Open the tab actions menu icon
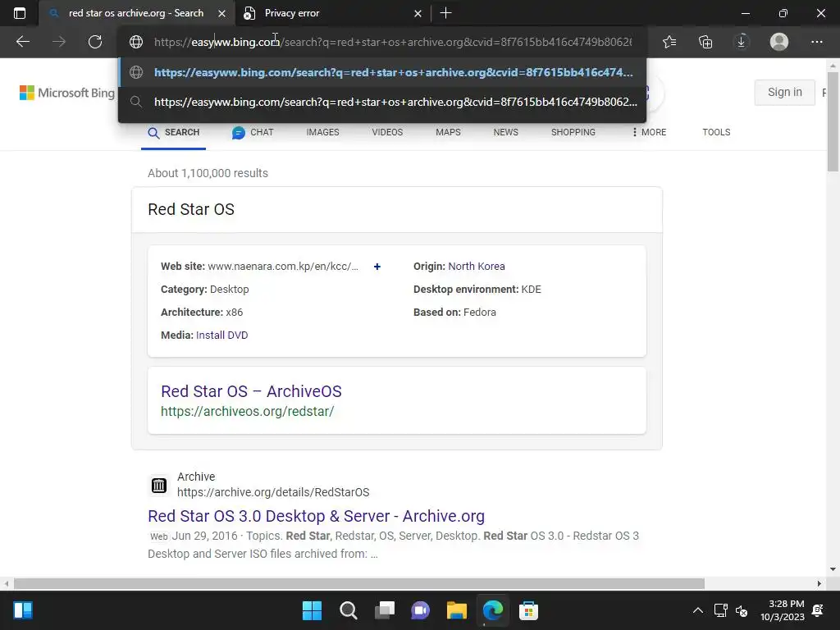 pos(20,13)
